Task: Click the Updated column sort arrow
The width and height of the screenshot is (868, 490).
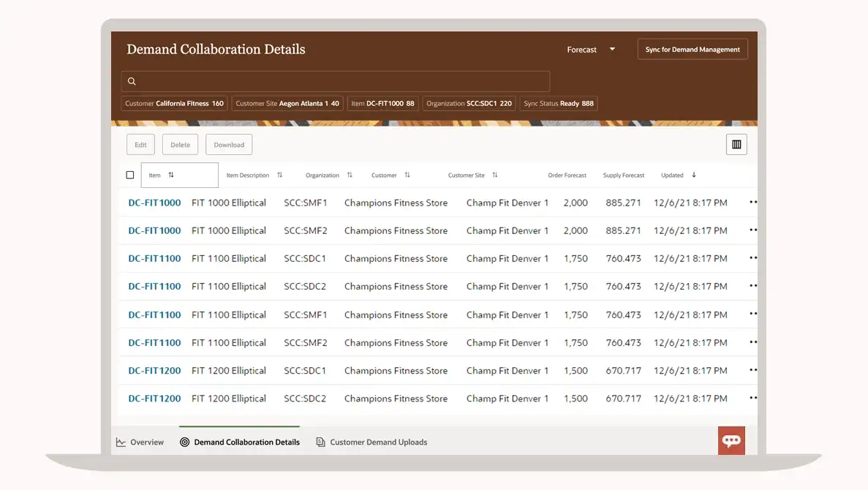Action: coord(694,176)
